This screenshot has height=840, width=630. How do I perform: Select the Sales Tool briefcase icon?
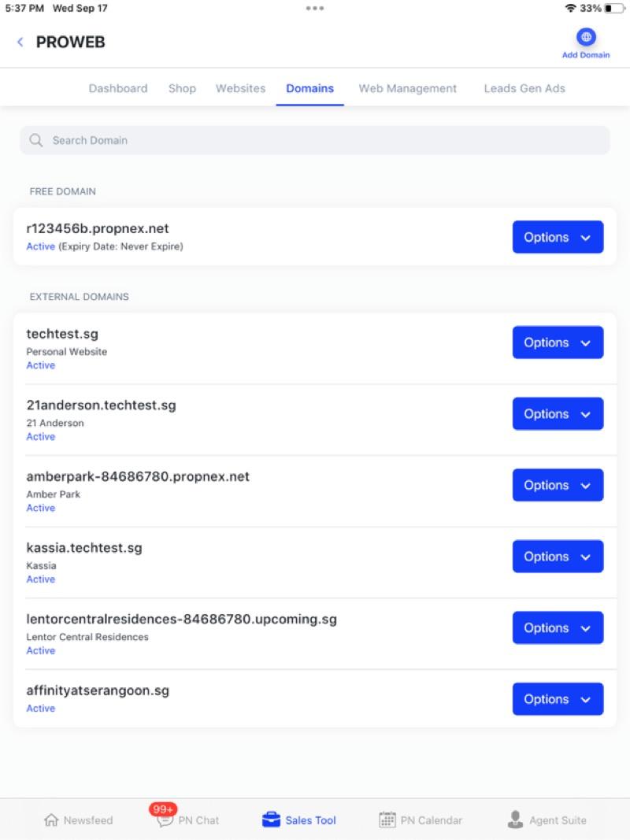tap(271, 820)
